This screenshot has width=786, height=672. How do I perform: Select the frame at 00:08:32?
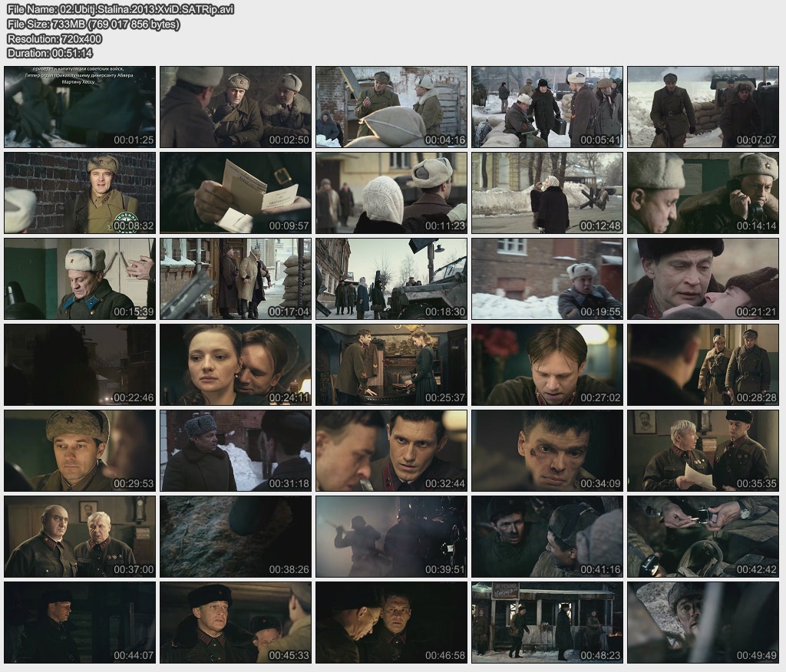[80, 193]
